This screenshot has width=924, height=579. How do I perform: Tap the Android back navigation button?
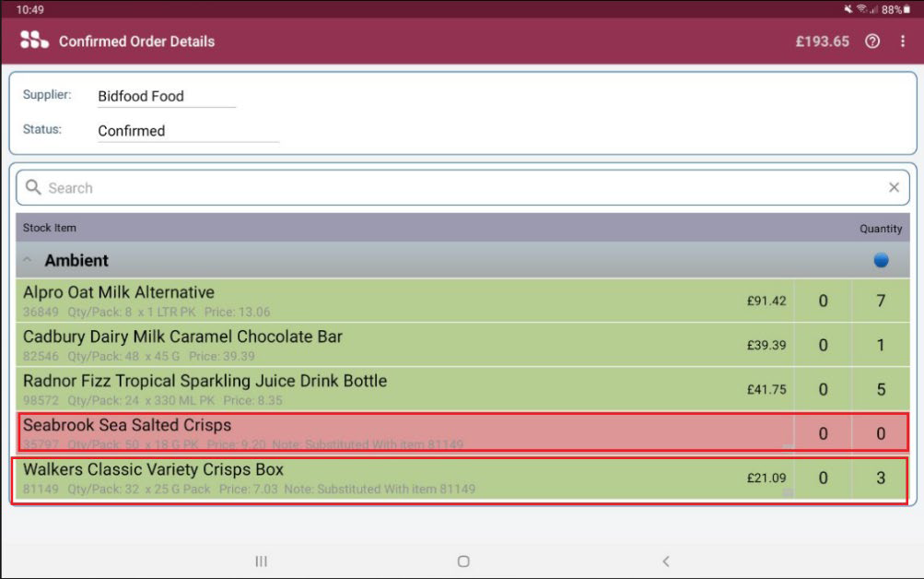666,561
